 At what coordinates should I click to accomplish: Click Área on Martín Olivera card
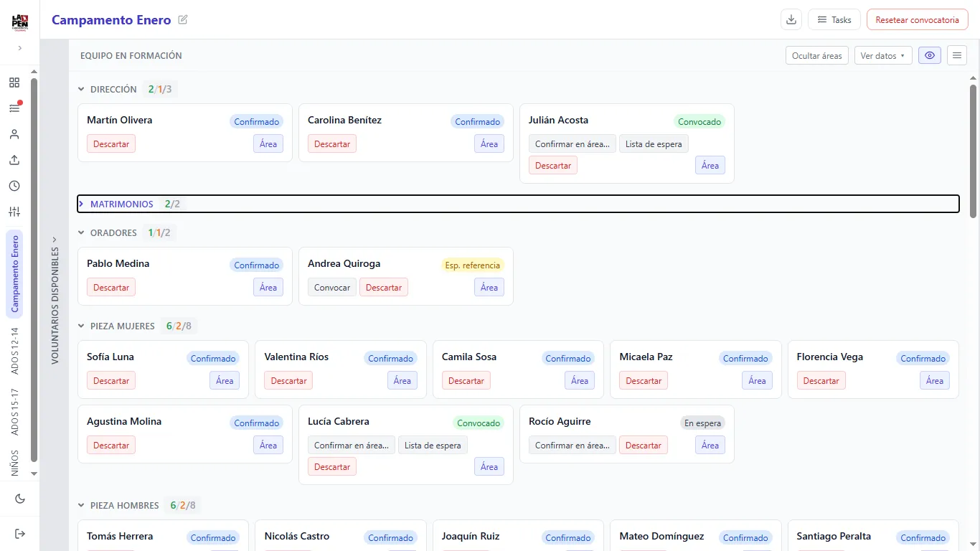268,143
